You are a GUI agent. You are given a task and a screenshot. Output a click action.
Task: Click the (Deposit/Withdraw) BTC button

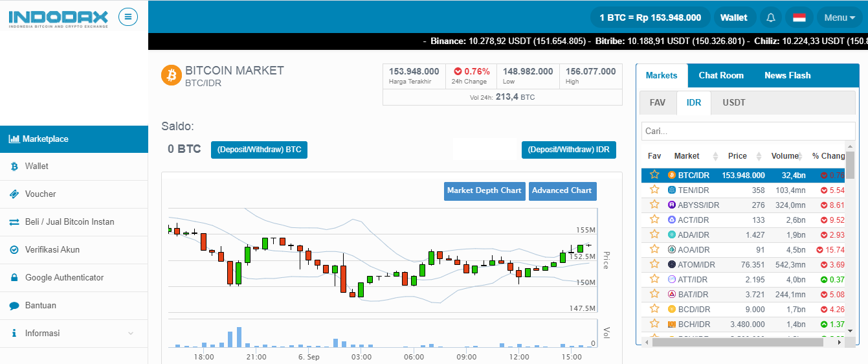[259, 150]
